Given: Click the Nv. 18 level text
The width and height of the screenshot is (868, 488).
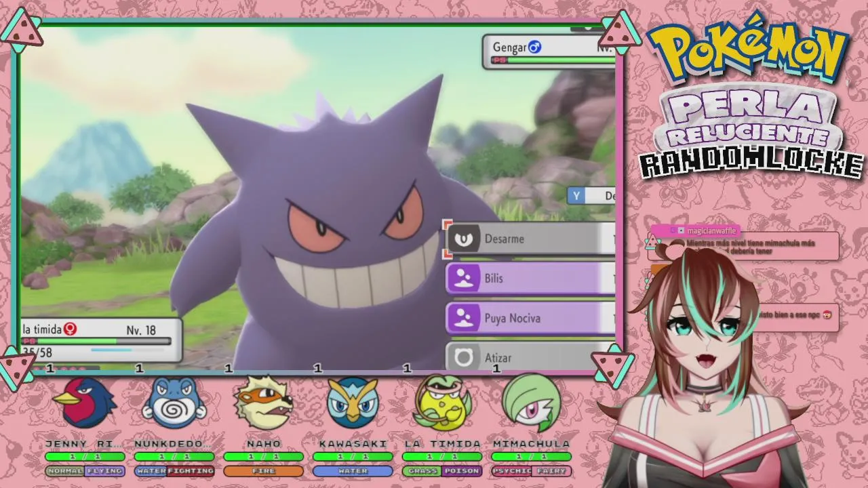Looking at the screenshot, I should tap(141, 330).
